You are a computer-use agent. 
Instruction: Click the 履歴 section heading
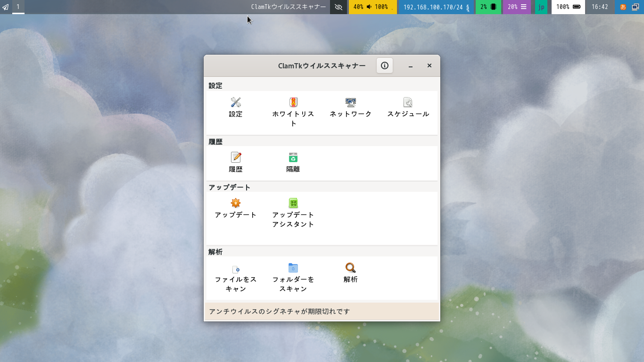coord(215,141)
